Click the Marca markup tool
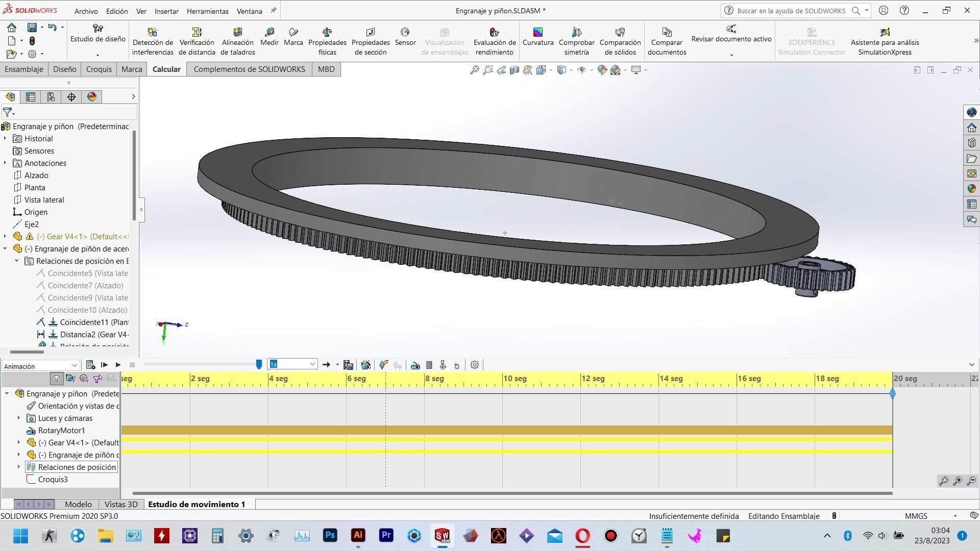Image resolution: width=980 pixels, height=551 pixels. coord(293,37)
